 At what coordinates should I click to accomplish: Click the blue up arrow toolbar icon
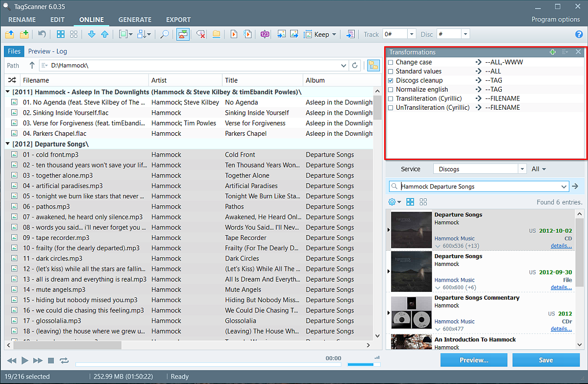tap(104, 34)
